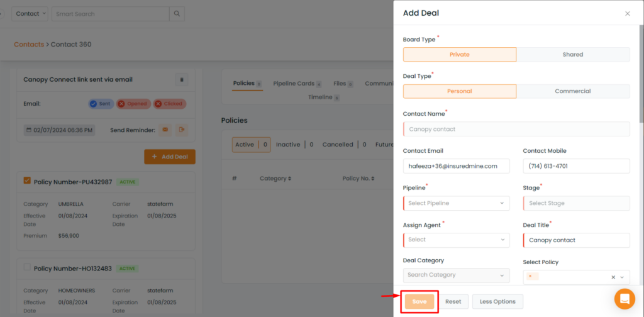Open the Assign Agent dropdown
644x317 pixels.
click(x=457, y=240)
